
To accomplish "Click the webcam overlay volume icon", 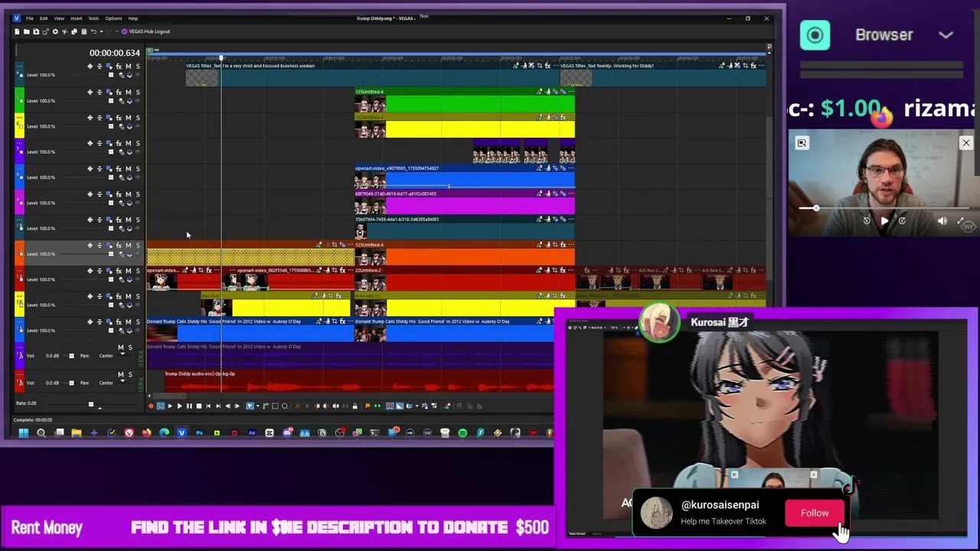I will click(x=942, y=220).
